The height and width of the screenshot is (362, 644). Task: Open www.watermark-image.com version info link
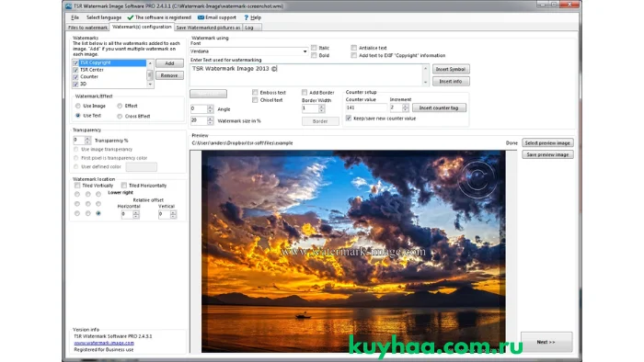click(104, 343)
